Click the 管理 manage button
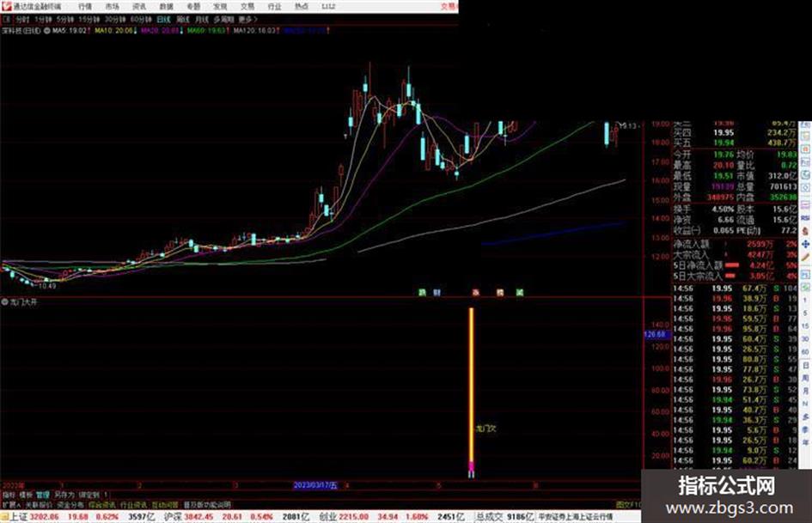Viewport: 812px width, 523px height. (x=43, y=495)
